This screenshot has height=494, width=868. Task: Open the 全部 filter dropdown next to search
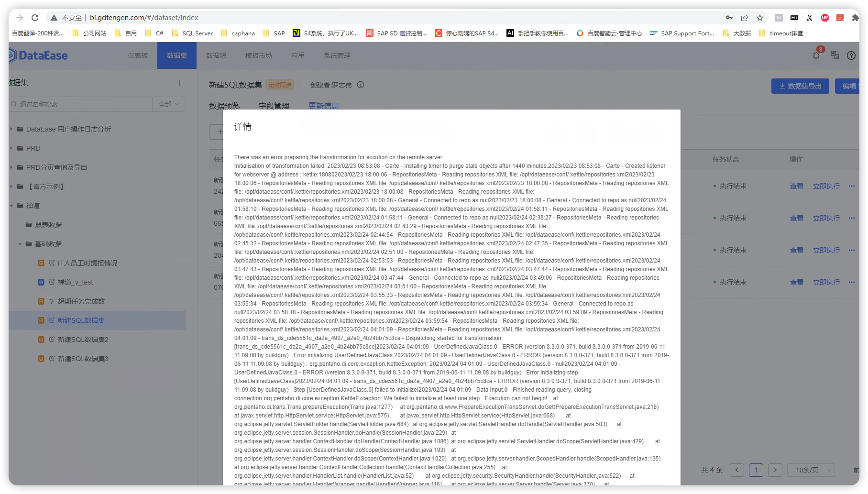tap(168, 104)
